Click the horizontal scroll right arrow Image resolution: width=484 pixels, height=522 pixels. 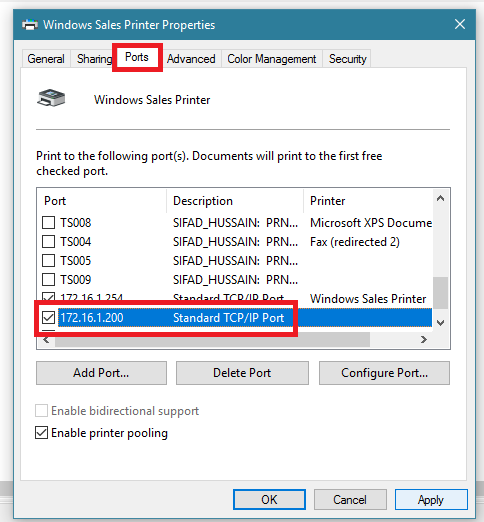point(424,340)
